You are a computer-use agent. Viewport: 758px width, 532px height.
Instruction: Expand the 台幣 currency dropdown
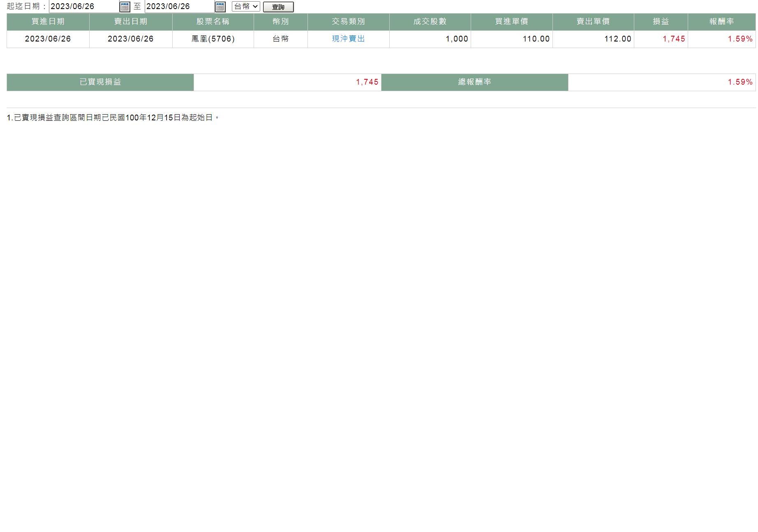[x=246, y=7]
